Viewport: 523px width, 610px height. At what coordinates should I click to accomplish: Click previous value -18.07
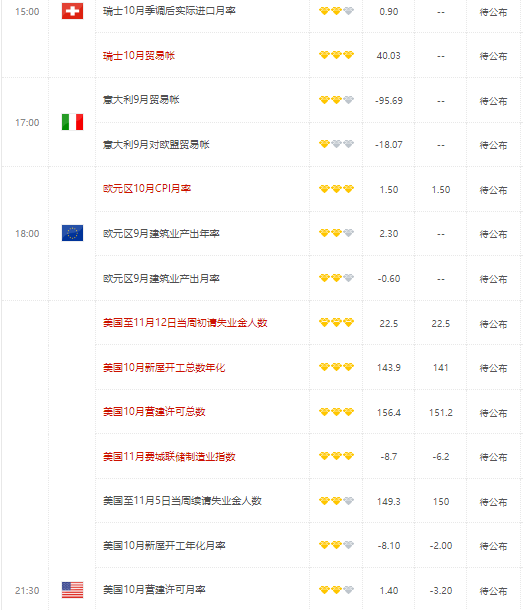coord(388,145)
